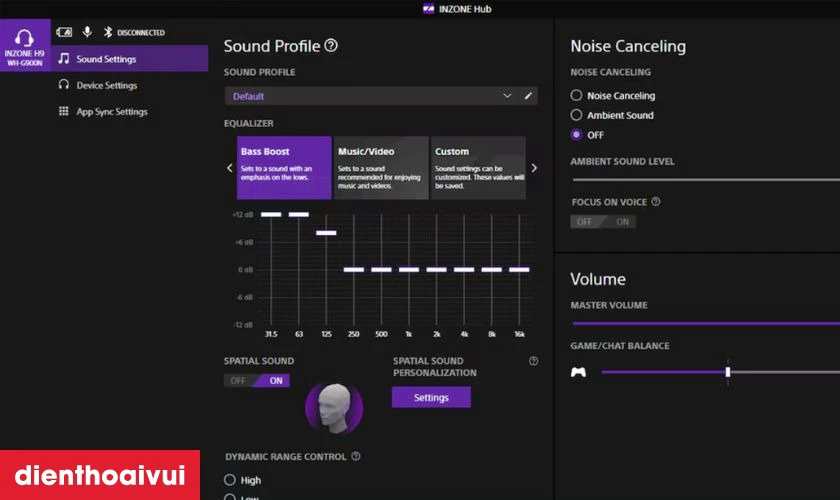Viewport: 840px width, 500px height.
Task: Open Sound Settings menu item
Action: (129, 58)
